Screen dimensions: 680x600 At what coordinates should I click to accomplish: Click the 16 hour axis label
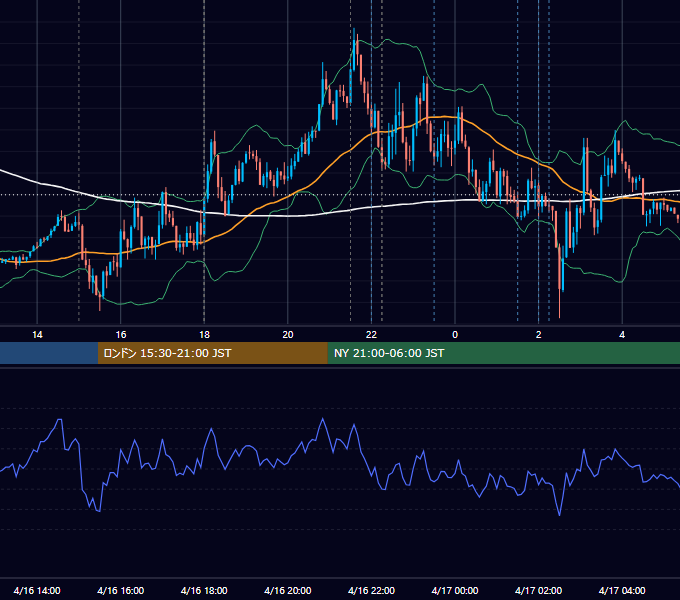pyautogui.click(x=121, y=335)
